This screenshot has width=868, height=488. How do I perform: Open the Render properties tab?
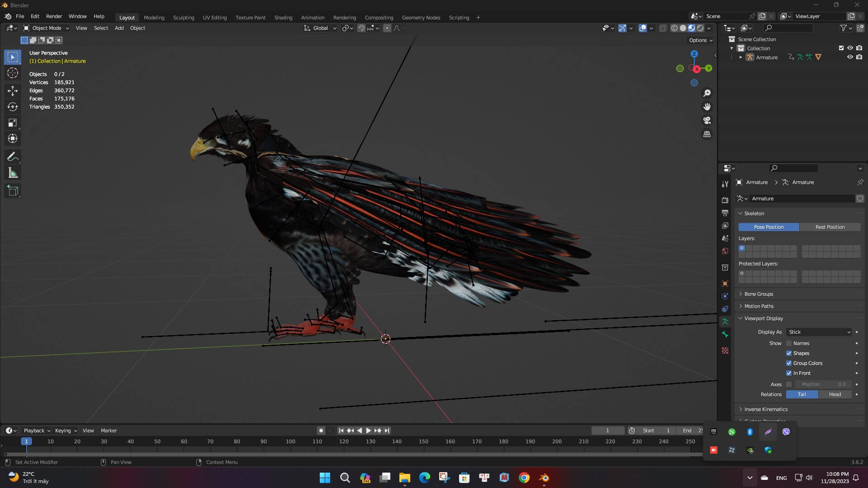725,200
